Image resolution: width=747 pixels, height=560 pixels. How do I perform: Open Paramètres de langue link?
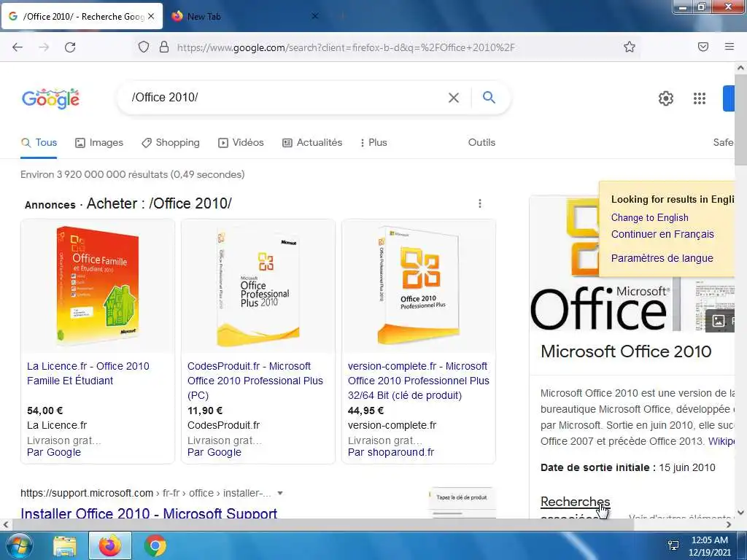pos(662,258)
